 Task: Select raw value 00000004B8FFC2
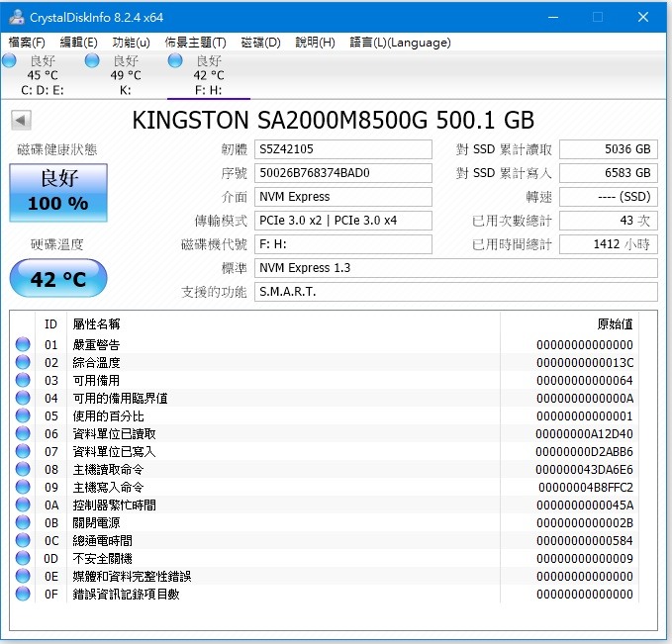[586, 488]
